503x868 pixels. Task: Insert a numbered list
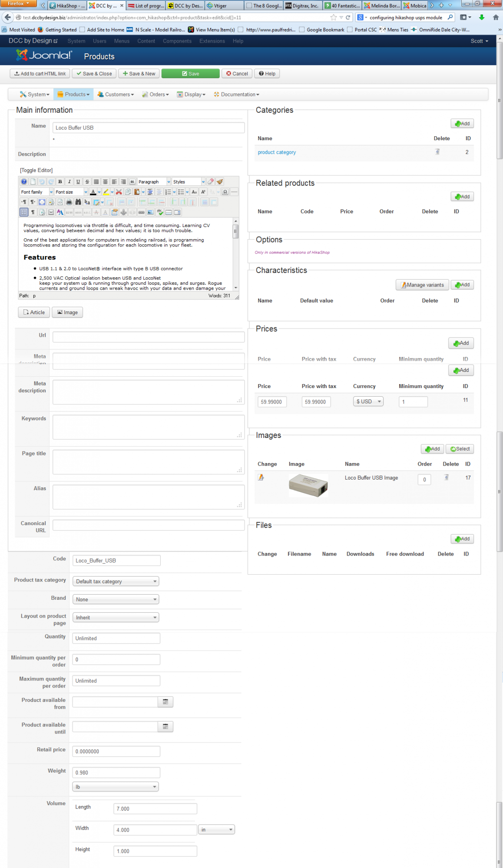pos(168,192)
